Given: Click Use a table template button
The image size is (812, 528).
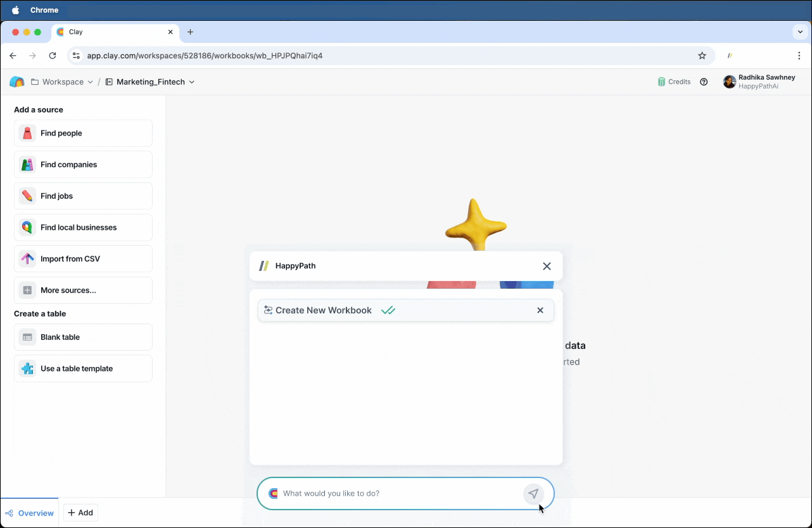Looking at the screenshot, I should [x=83, y=368].
